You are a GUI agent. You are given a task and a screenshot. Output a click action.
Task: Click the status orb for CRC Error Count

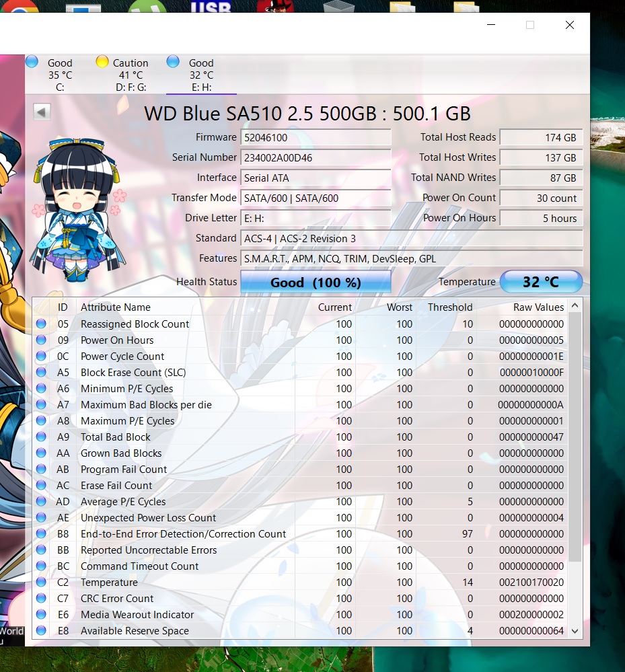coord(41,598)
